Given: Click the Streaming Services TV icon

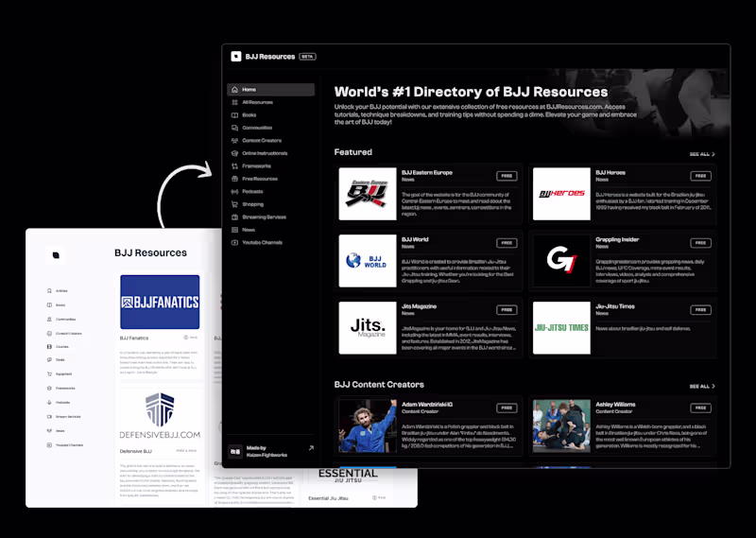Looking at the screenshot, I should coord(234,217).
